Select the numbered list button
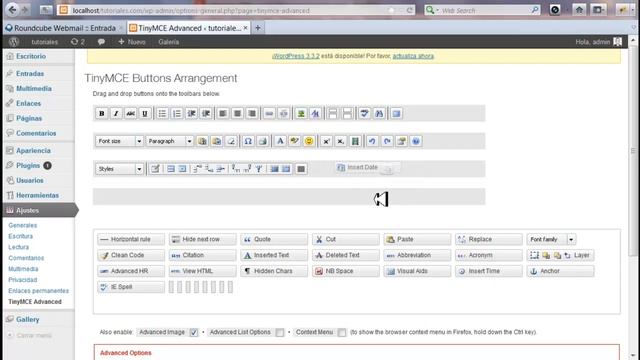Viewport: 640px width, 360px height. coord(177,113)
